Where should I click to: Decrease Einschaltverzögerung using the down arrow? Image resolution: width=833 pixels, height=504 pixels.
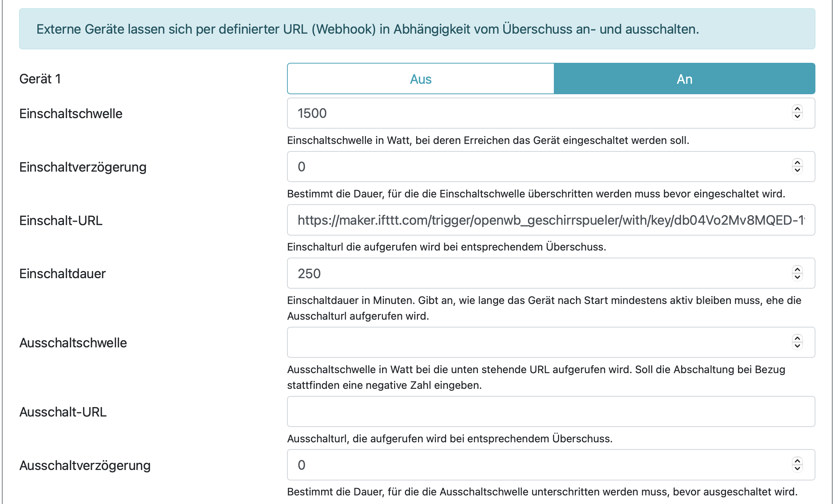pyautogui.click(x=797, y=170)
